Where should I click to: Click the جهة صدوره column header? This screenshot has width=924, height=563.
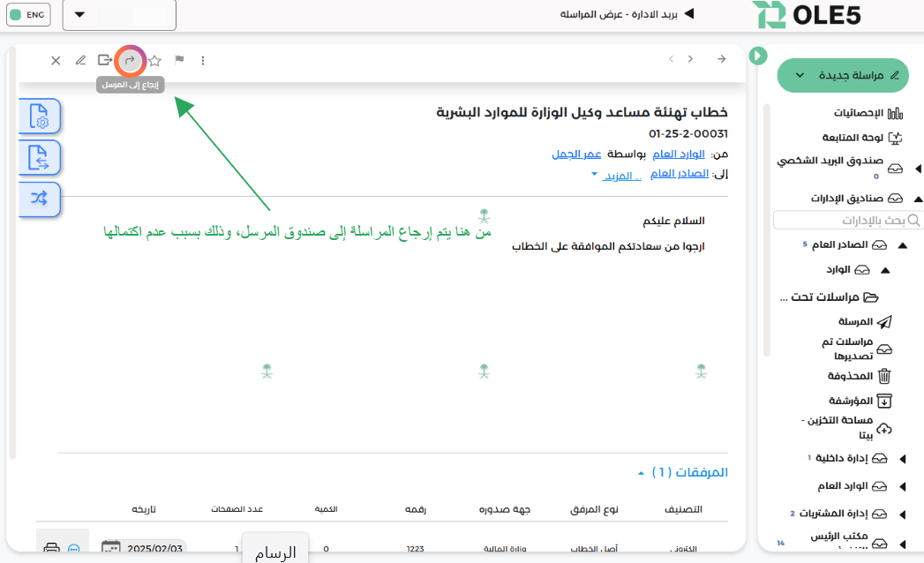coord(505,509)
